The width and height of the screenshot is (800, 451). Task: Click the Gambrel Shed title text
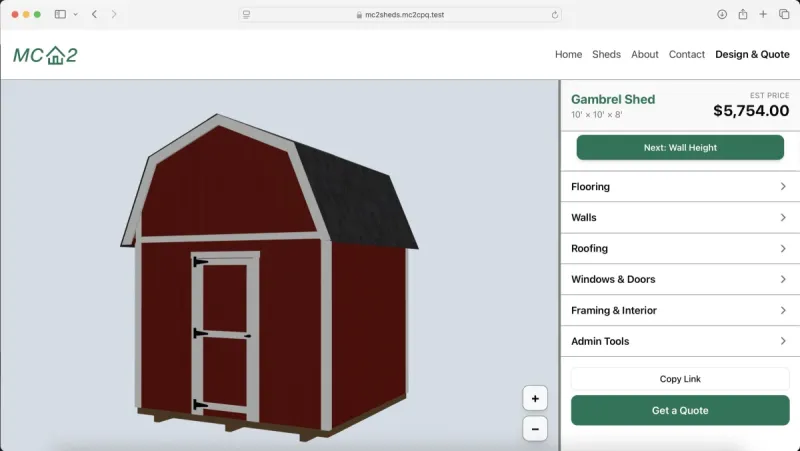613,99
